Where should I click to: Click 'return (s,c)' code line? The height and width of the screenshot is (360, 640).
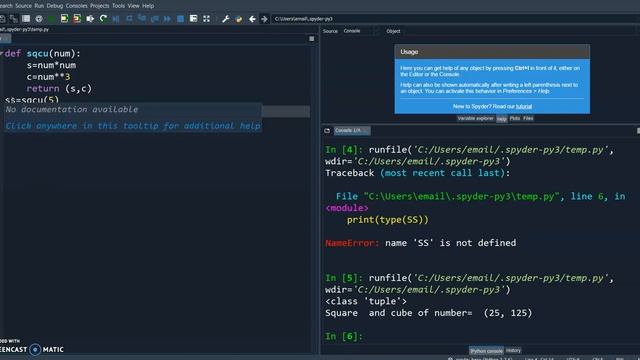tap(59, 89)
